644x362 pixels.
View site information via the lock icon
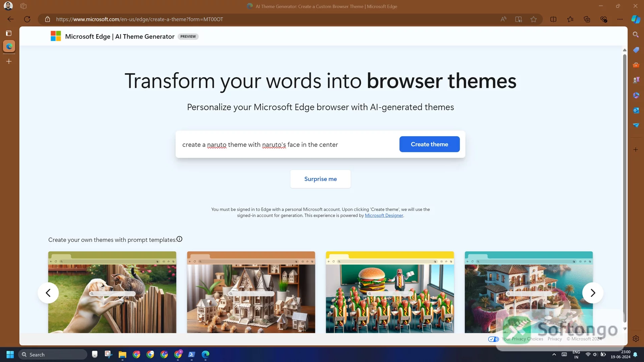48,19
